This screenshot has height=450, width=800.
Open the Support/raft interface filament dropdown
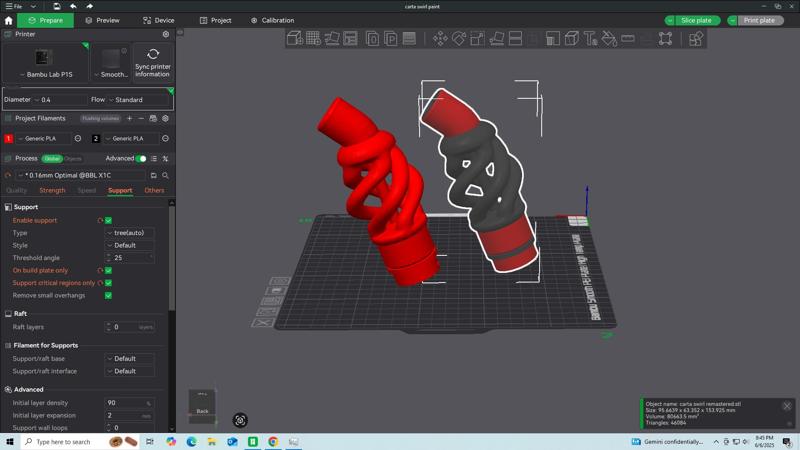click(x=130, y=371)
